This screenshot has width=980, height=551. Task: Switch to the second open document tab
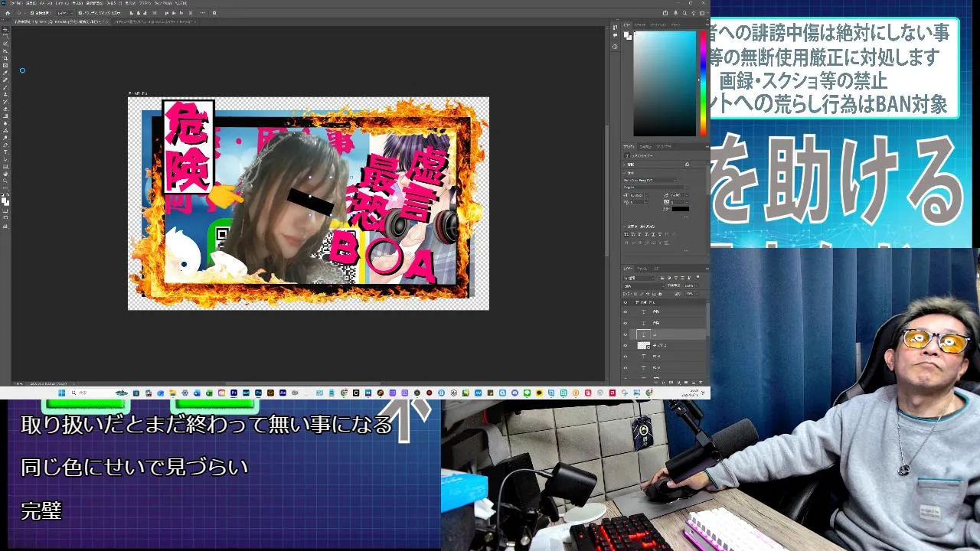pyautogui.click(x=155, y=21)
